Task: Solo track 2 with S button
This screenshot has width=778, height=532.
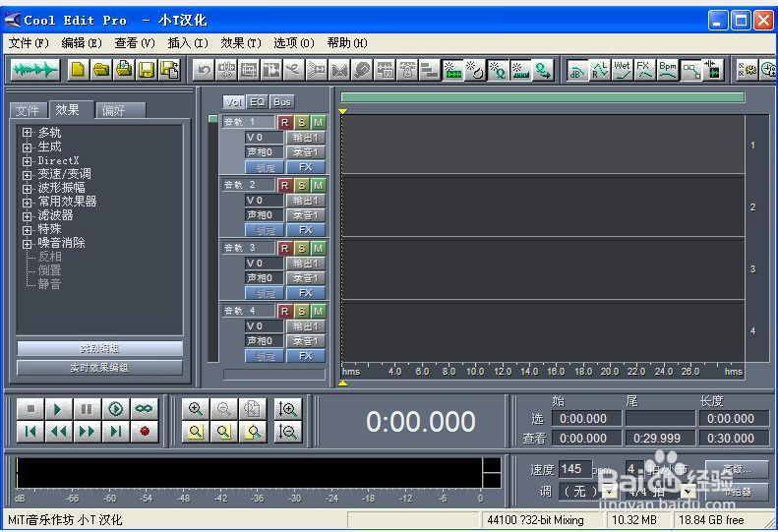Action: click(302, 185)
